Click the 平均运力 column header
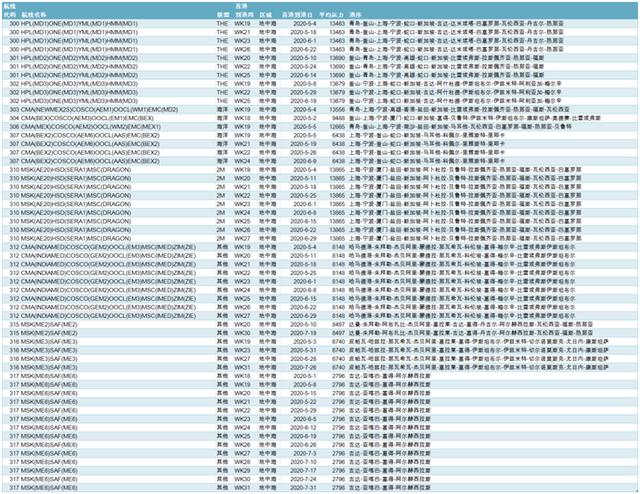 pos(331,15)
